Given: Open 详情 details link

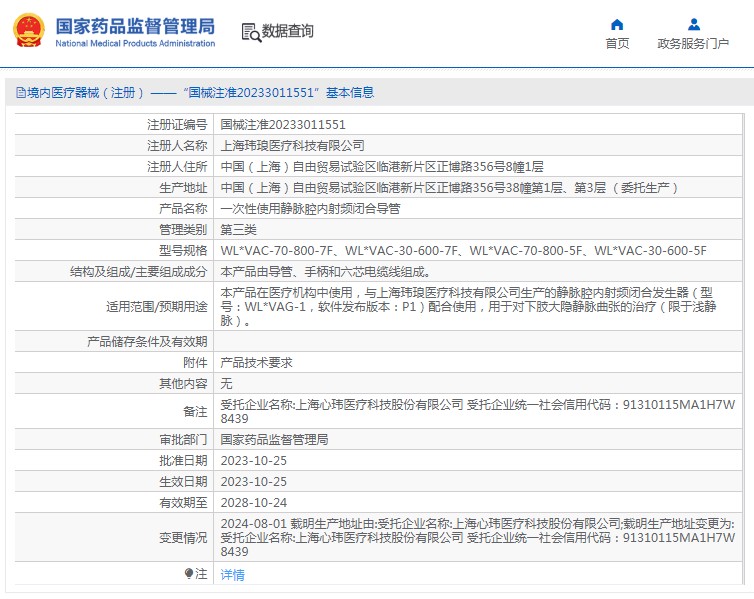Looking at the screenshot, I should (232, 575).
